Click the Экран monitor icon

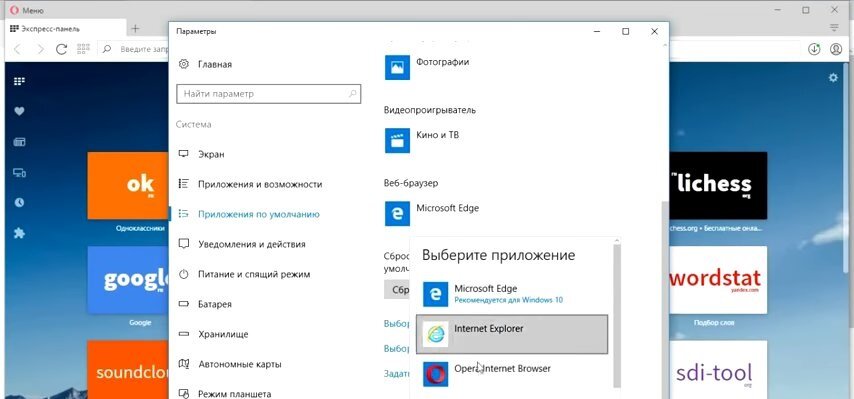[x=184, y=154]
